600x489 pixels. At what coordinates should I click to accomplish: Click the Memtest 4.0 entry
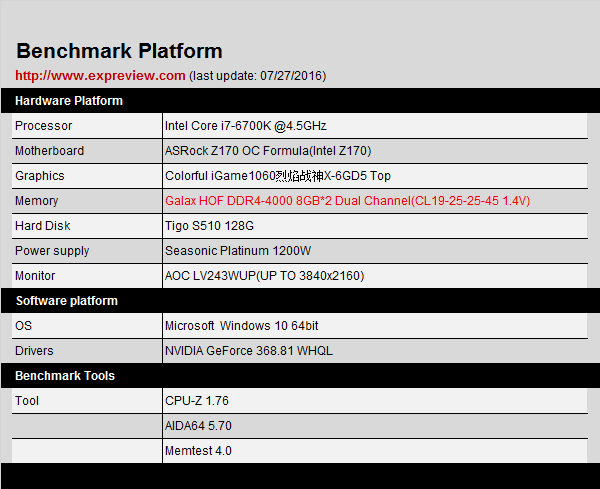click(198, 451)
